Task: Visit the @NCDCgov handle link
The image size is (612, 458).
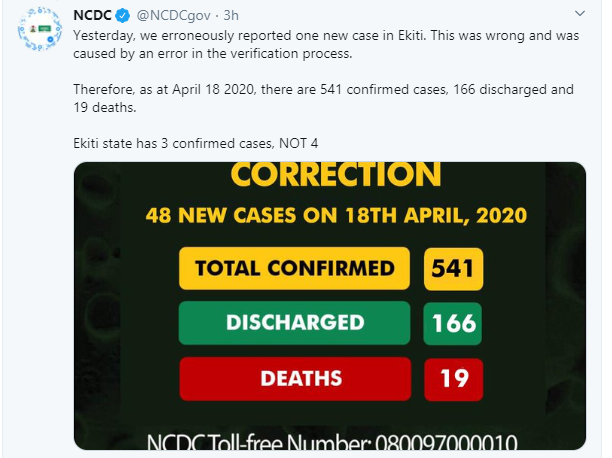Action: tap(174, 16)
